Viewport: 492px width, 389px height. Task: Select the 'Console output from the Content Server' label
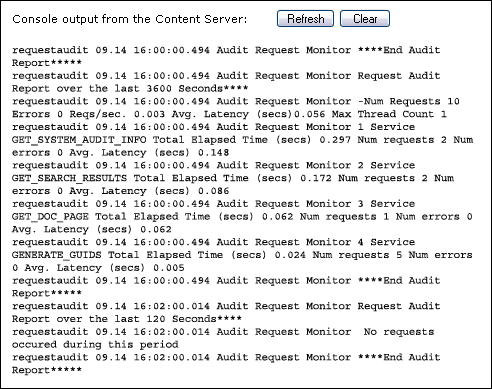pos(130,19)
